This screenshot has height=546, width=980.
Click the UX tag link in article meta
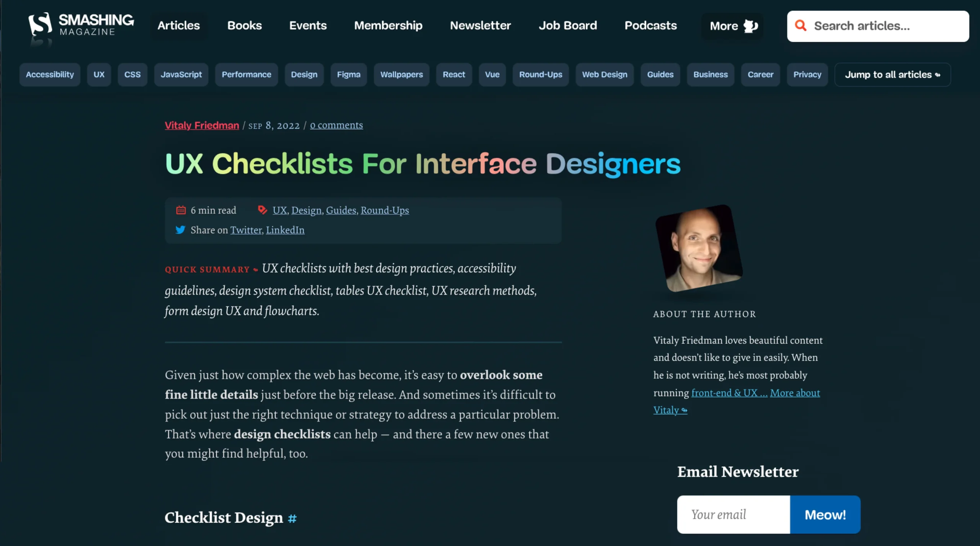(x=279, y=210)
